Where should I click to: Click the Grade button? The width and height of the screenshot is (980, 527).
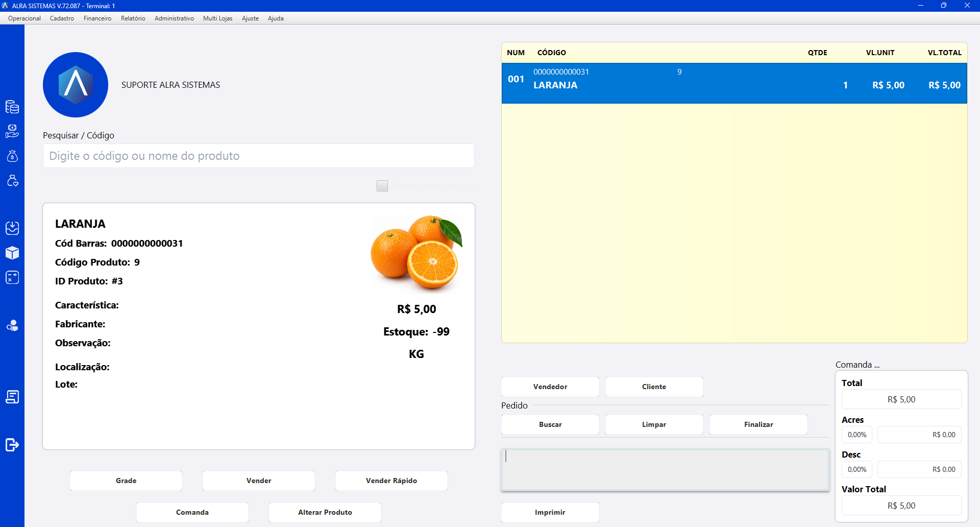pos(126,481)
